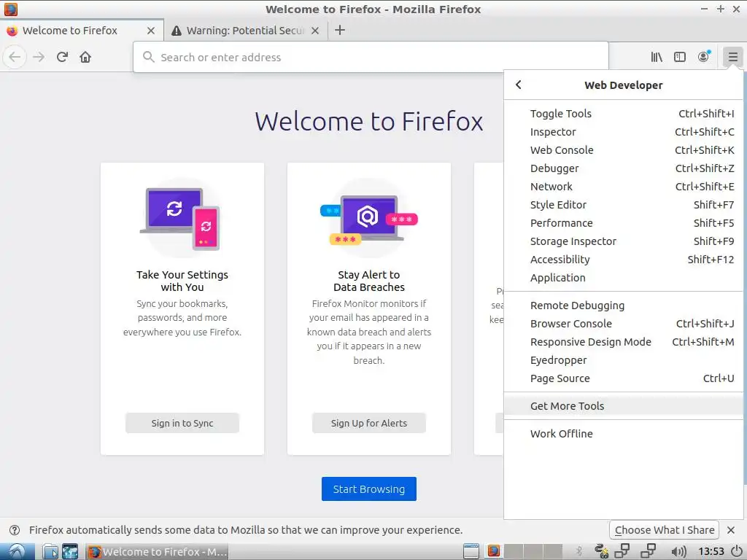Image resolution: width=747 pixels, height=560 pixels.
Task: Open the Inspector tool
Action: tap(624, 132)
